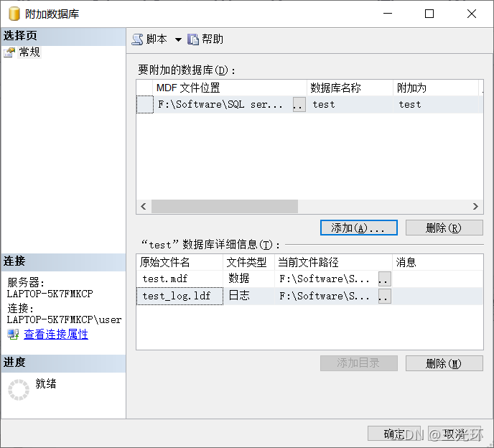Click the 附加为 column header
This screenshot has width=494, height=448.
(436, 88)
